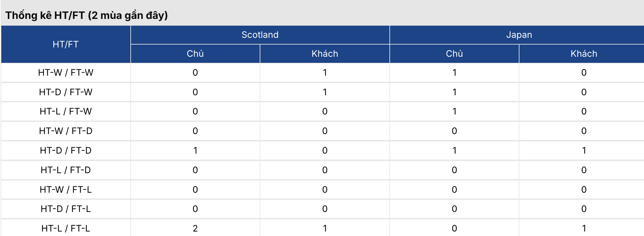Screen dimensions: 644x236
Task: Select Japan's Chủ sub-header
Action: 454,54
